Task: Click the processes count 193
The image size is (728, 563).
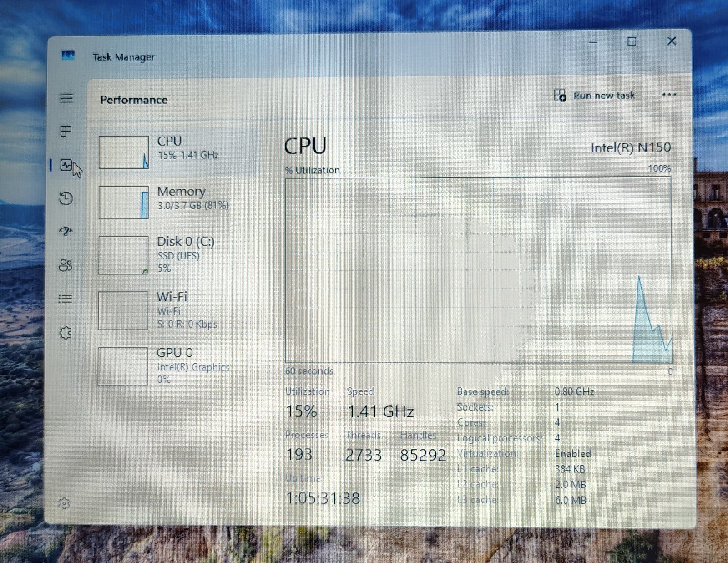Action: (x=299, y=455)
